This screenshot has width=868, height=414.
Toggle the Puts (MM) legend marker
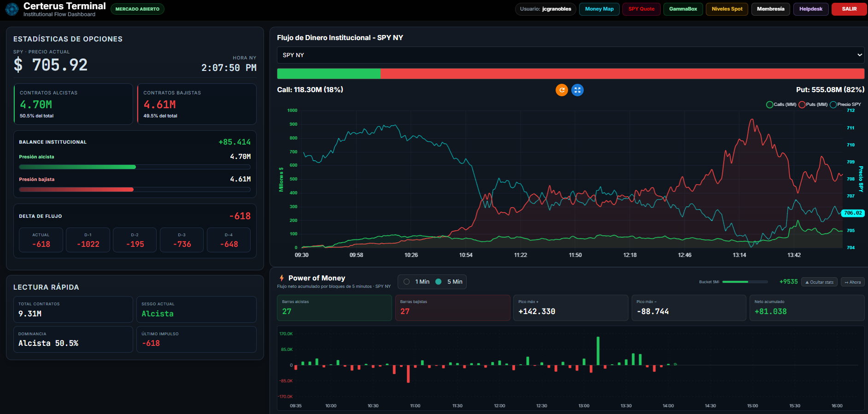802,105
